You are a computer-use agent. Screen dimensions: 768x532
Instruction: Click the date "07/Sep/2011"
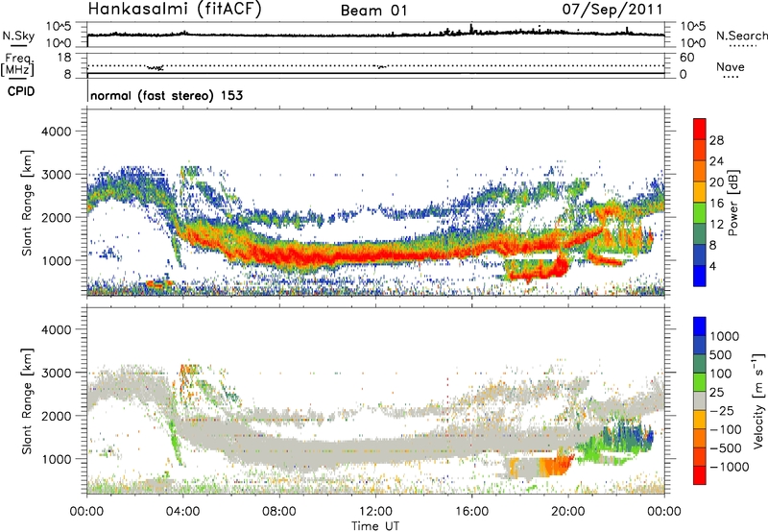pos(612,10)
